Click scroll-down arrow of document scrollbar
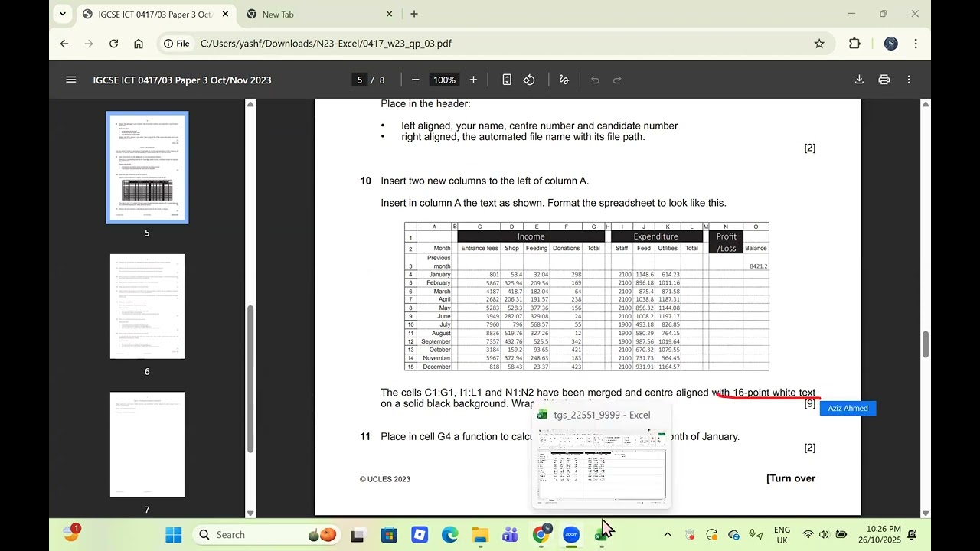 [925, 513]
